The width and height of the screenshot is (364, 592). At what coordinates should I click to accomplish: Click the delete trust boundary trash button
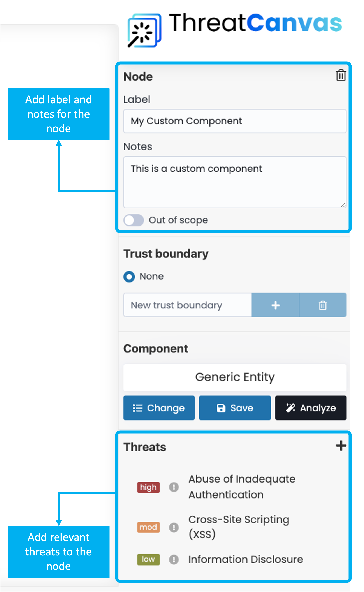click(323, 305)
